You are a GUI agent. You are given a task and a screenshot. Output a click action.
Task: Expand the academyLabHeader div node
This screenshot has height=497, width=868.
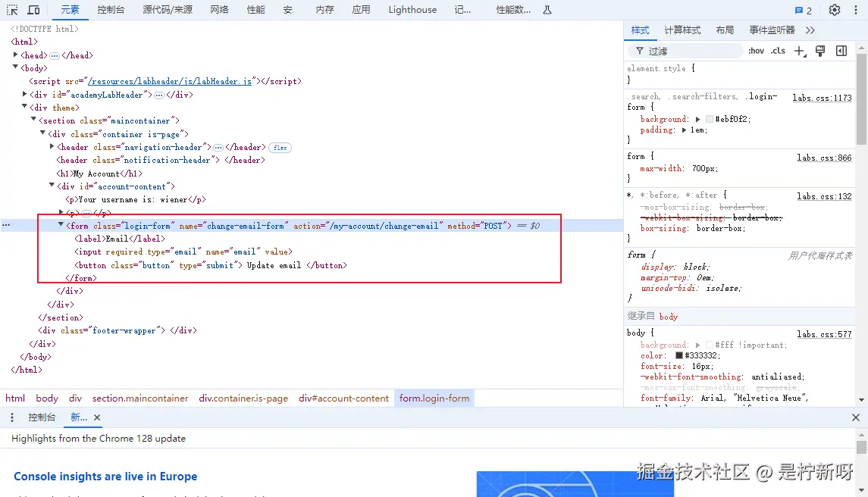tap(24, 94)
